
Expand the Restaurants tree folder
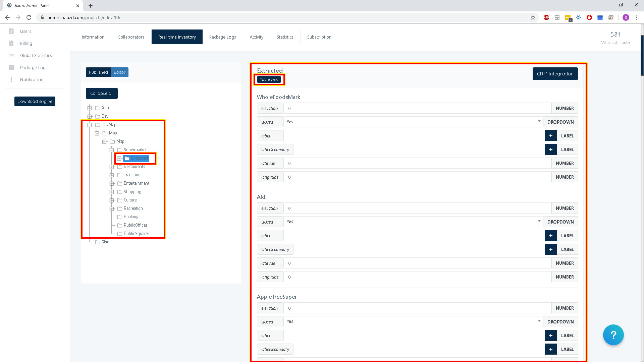[112, 167]
